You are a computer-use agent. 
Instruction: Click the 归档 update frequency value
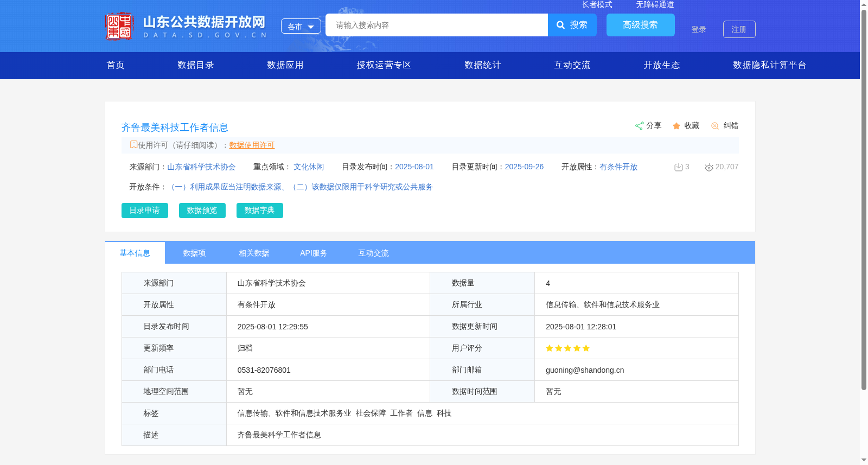(245, 348)
